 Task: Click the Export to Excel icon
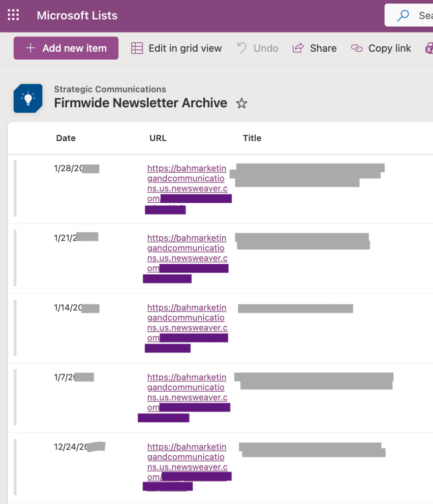(x=429, y=48)
